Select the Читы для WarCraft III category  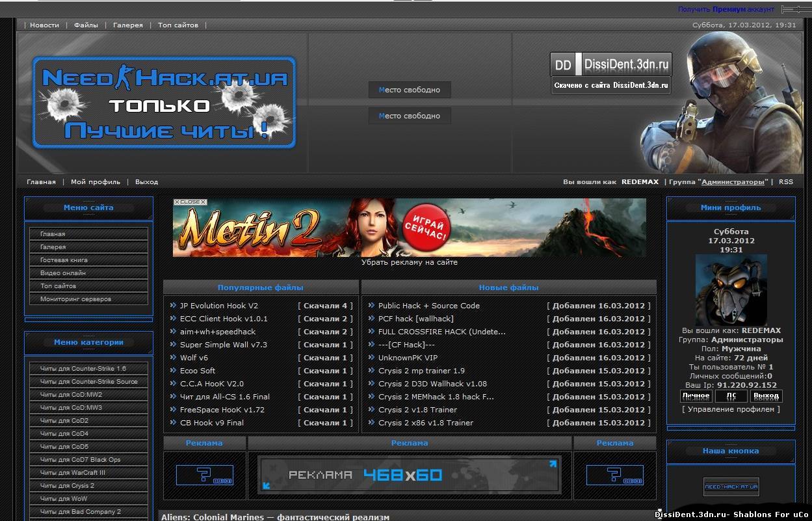[x=89, y=473]
